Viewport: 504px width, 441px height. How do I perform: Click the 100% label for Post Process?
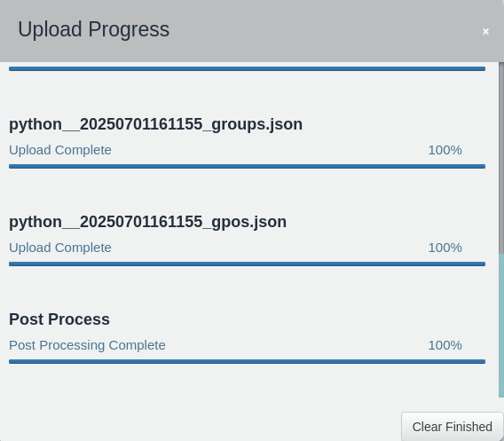[x=445, y=345]
